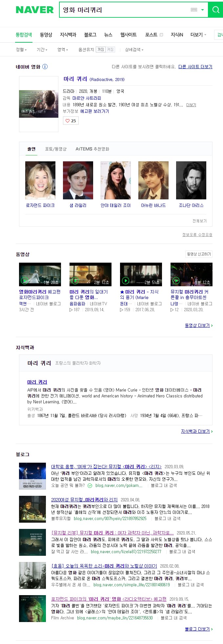Click the heart like button showing 25
Screen dimensions: 223x644
71,121
